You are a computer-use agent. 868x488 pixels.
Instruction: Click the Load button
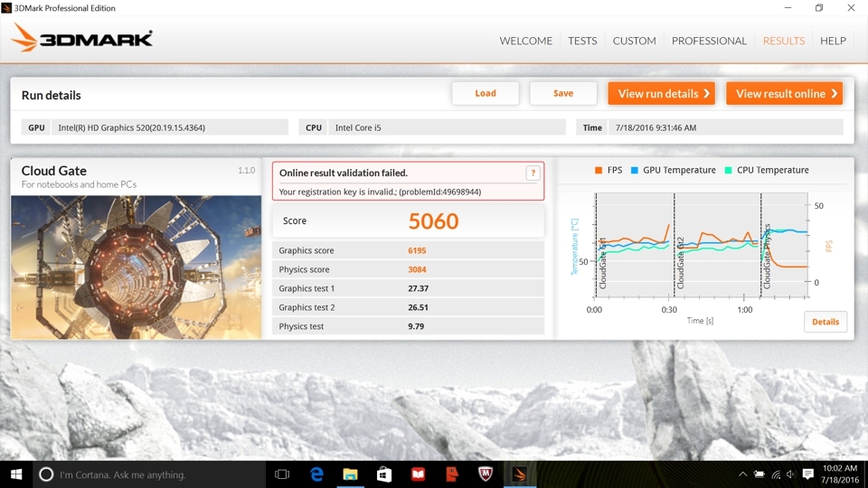486,93
